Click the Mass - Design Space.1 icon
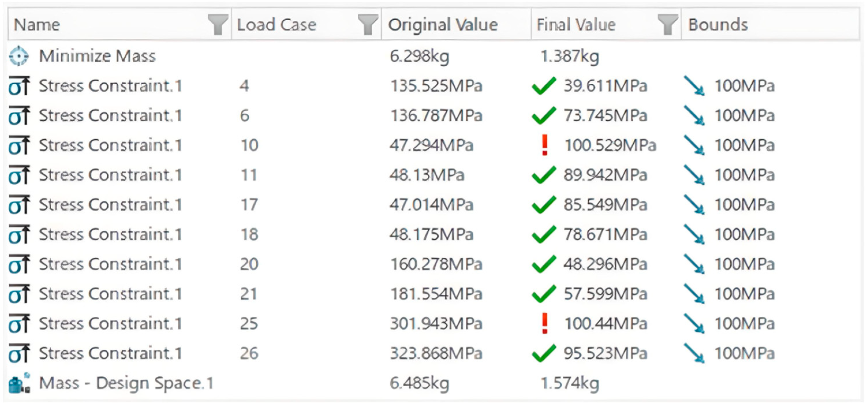The image size is (868, 407). (19, 383)
